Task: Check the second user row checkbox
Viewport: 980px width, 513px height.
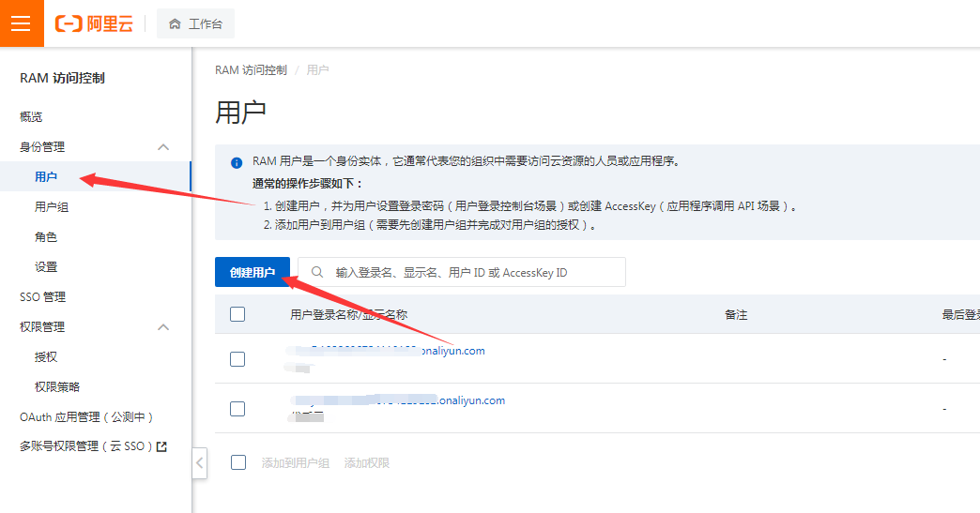Action: coord(237,409)
